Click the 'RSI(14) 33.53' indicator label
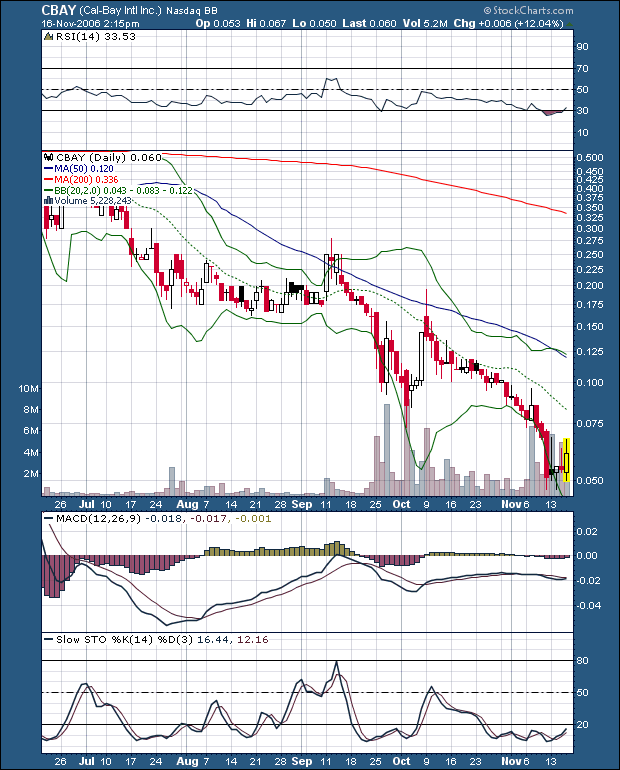 (96, 36)
